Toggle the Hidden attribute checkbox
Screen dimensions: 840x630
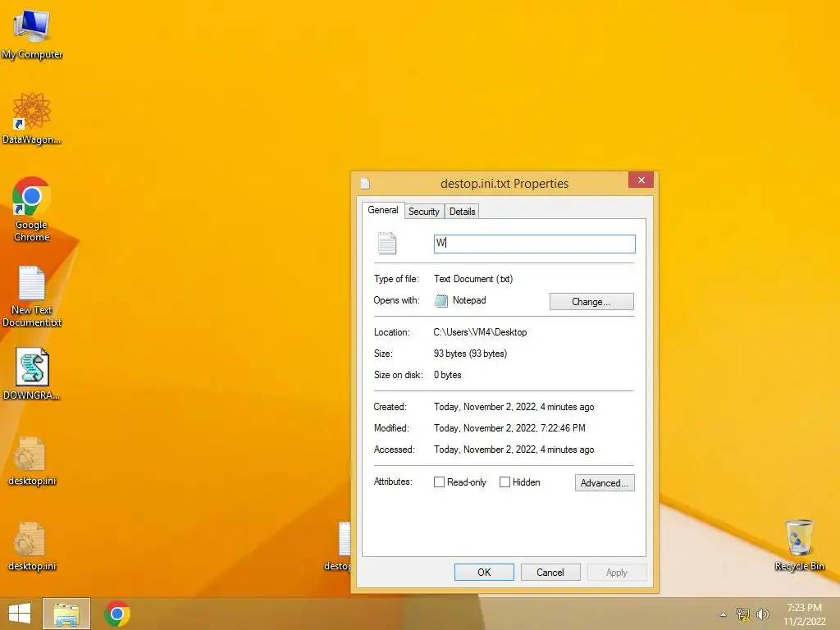(504, 482)
